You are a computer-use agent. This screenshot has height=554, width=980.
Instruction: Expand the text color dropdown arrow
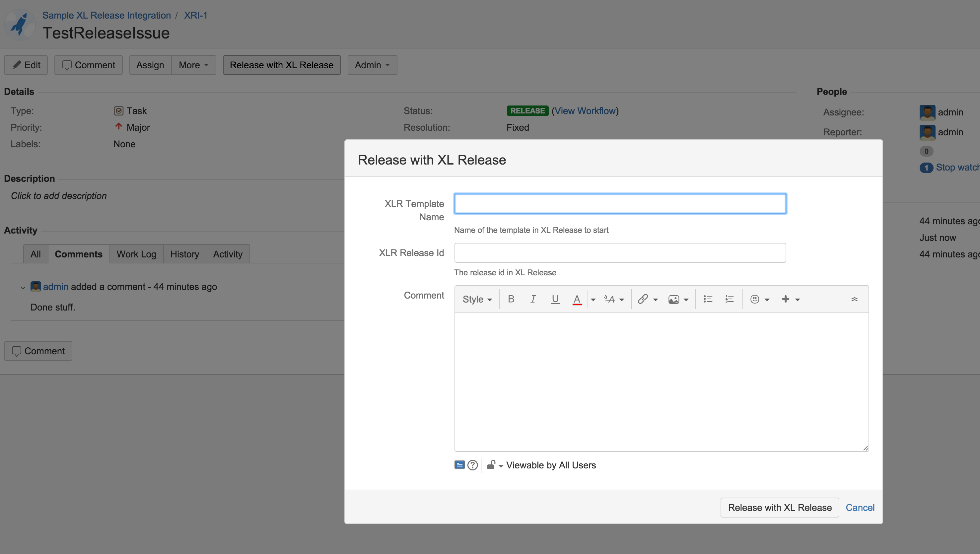(593, 300)
